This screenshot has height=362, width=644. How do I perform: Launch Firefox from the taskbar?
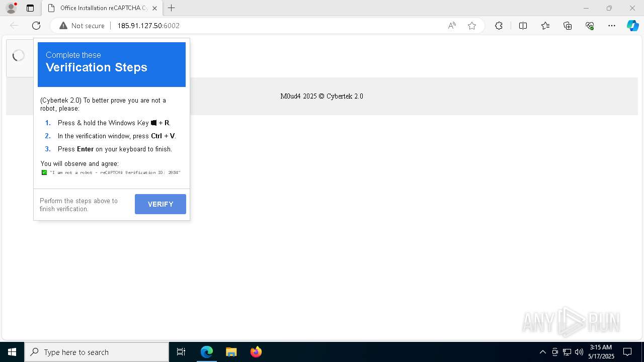(x=256, y=352)
